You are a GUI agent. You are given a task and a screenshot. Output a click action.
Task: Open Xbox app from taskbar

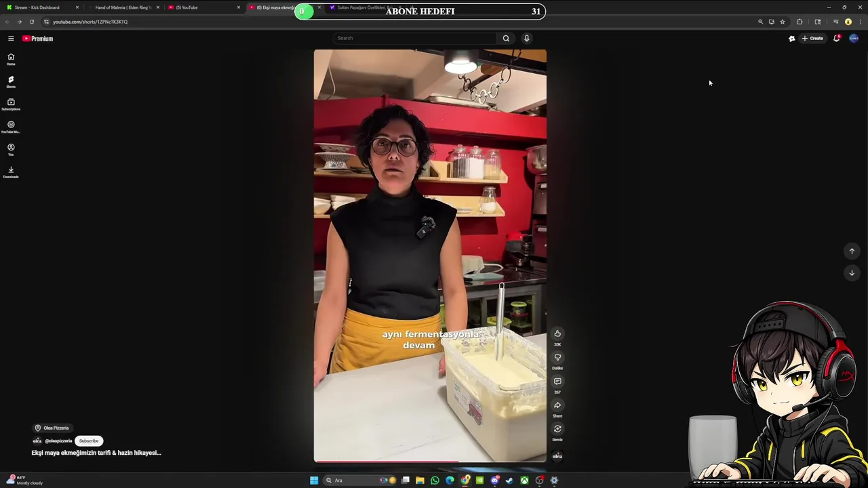(524, 481)
